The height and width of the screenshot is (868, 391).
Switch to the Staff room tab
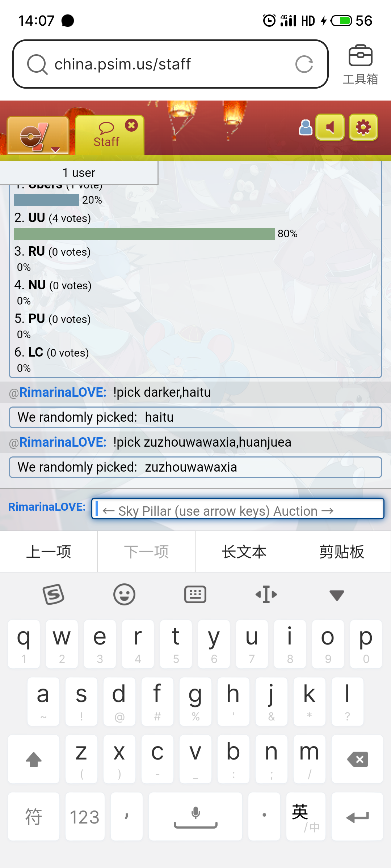pos(106,135)
